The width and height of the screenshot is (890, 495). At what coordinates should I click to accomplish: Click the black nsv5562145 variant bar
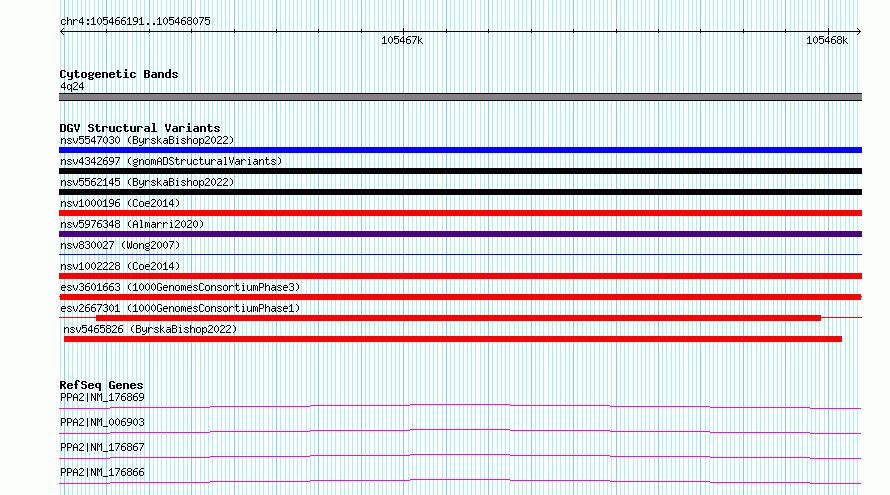pos(460,192)
